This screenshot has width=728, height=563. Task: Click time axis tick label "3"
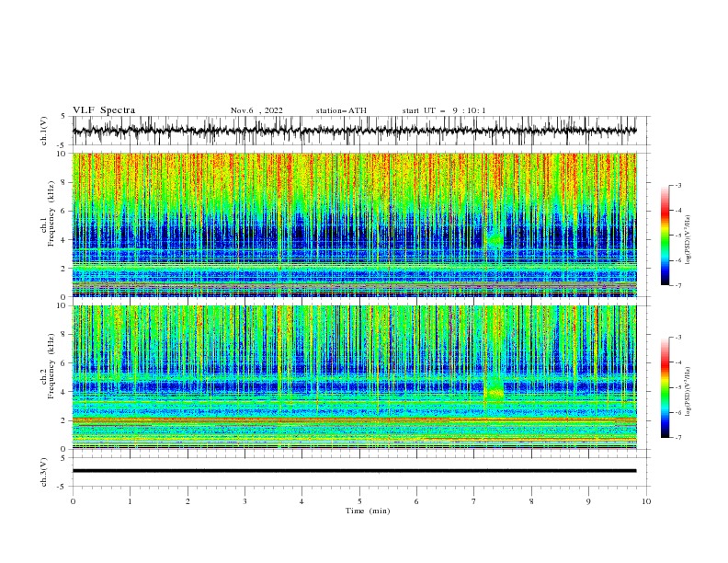click(245, 501)
